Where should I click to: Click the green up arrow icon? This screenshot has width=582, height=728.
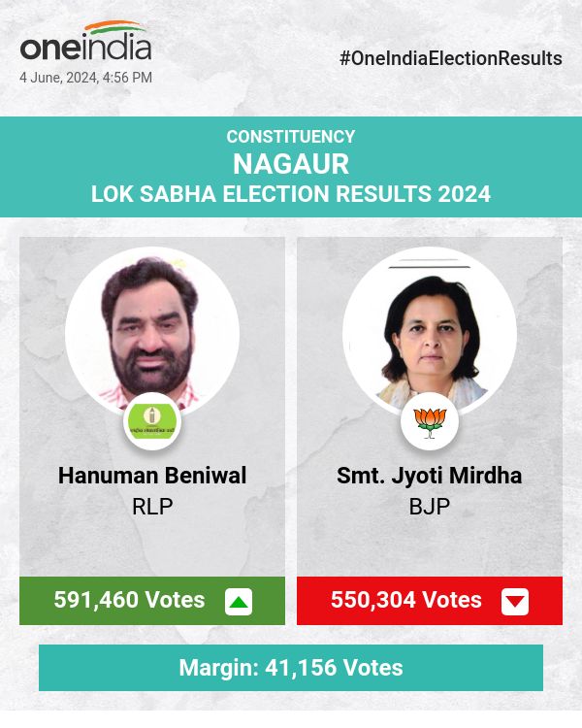click(x=239, y=602)
